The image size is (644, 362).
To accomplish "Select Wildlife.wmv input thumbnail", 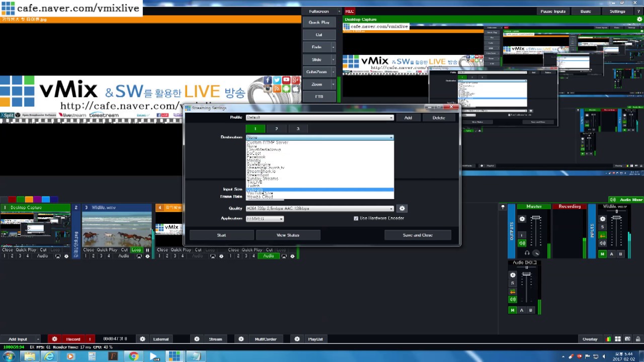I will pos(116,229).
